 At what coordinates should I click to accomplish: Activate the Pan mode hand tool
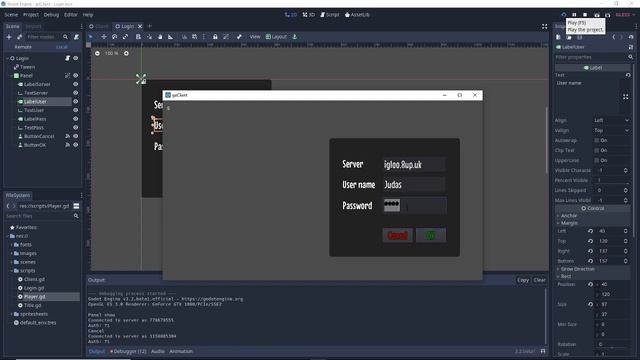pos(160,37)
